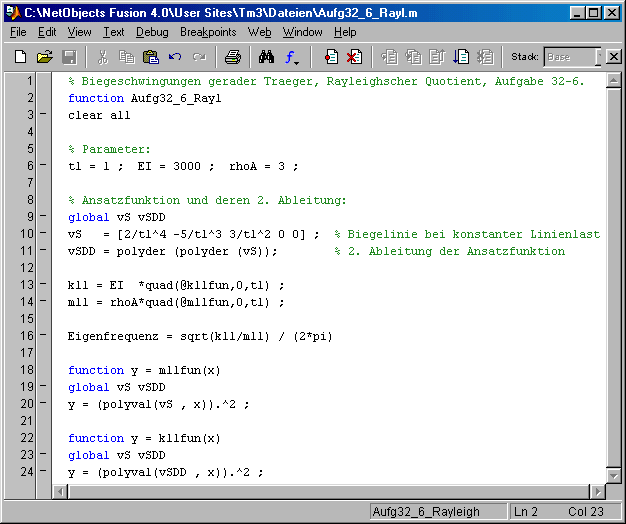This screenshot has height=524, width=626.
Task: Toggle breakpoint at line 16 Eigenfrequenz
Action: click(x=43, y=337)
